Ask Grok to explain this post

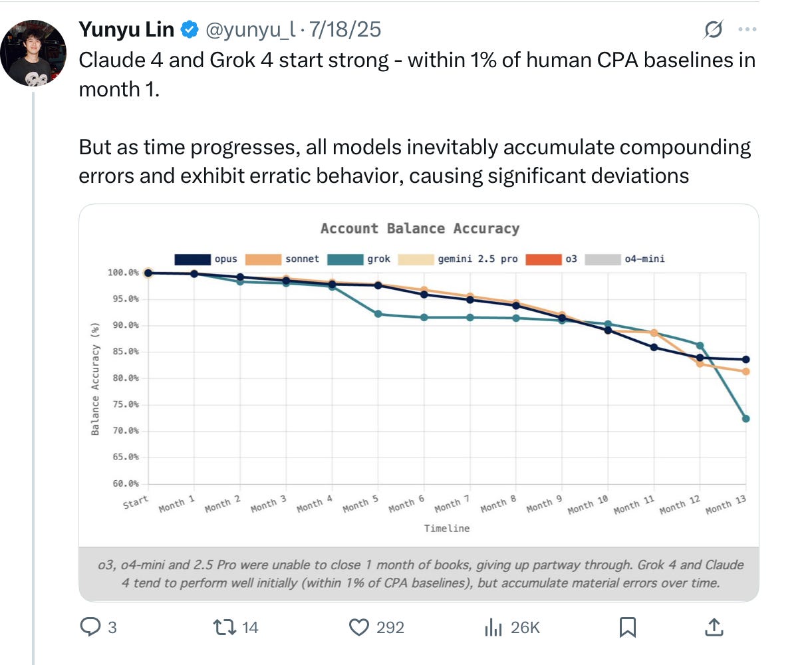point(712,29)
